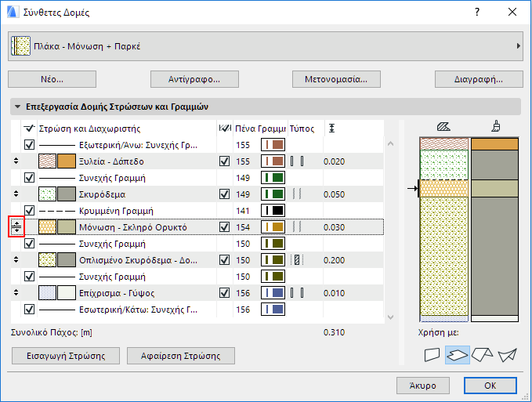Click the layer list scroll down arrow

(390, 317)
